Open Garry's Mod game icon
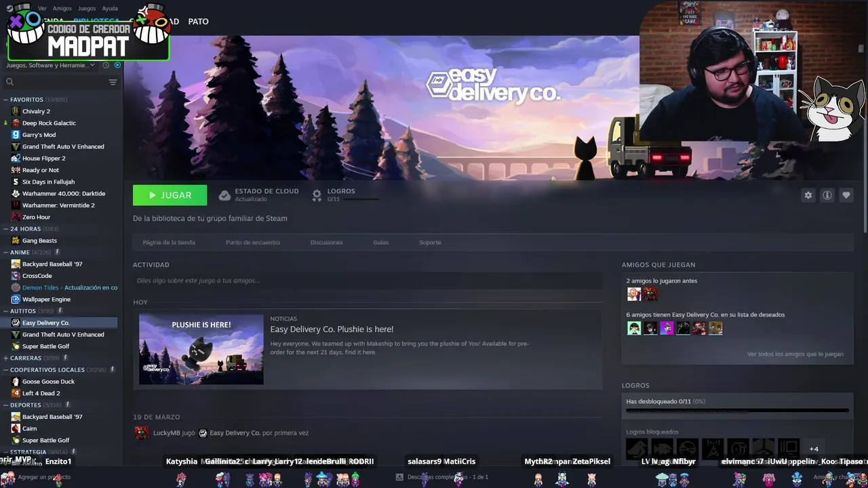Viewport: 868px width, 488px height. coord(16,135)
